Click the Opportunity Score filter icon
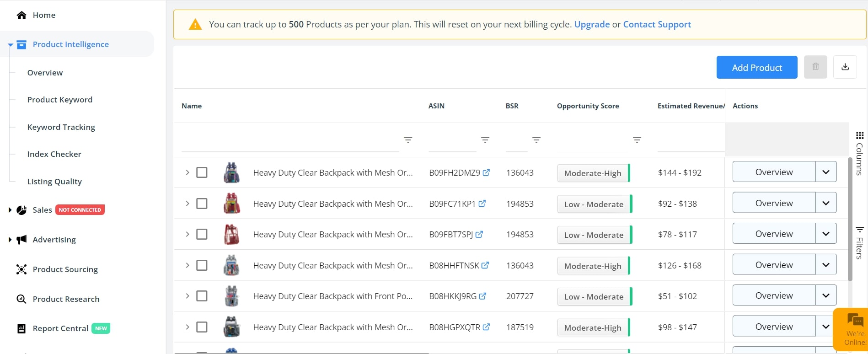This screenshot has width=868, height=354. click(x=637, y=139)
